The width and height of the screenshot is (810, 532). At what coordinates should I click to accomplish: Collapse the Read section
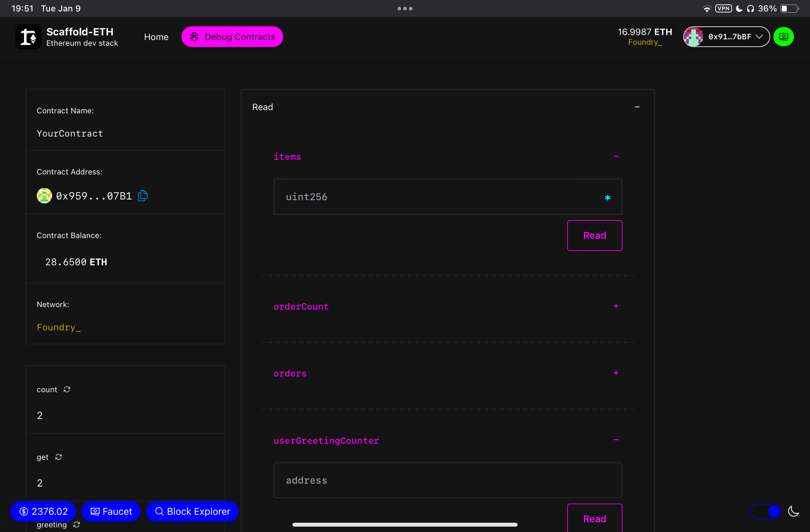(637, 107)
